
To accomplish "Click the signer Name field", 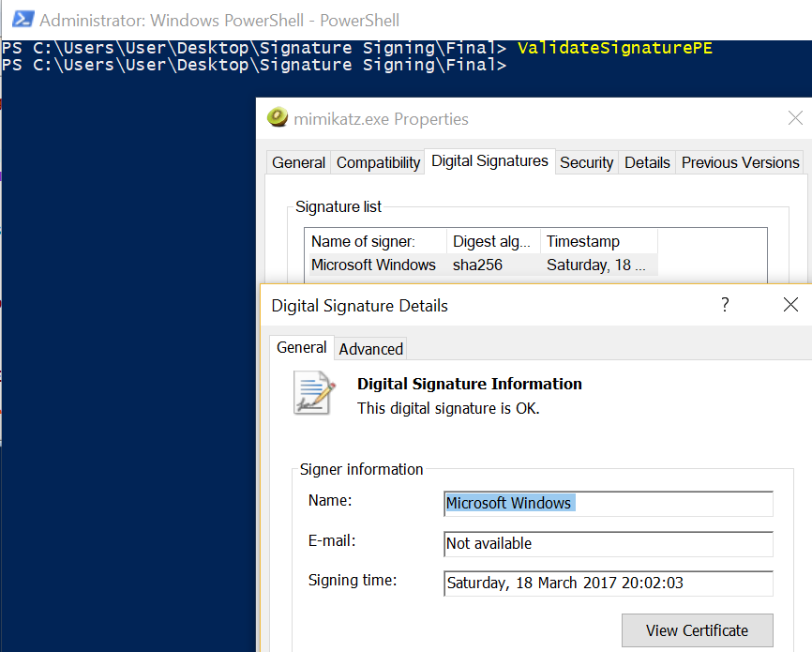I will tap(609, 504).
